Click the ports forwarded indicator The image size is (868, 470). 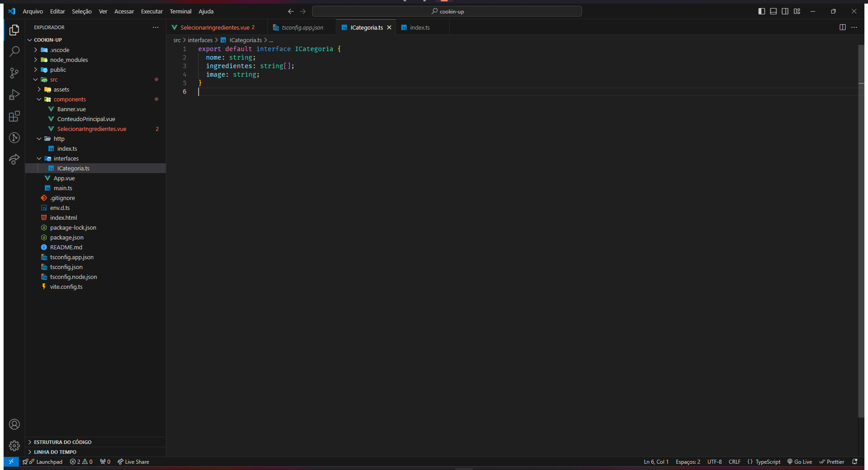point(105,461)
